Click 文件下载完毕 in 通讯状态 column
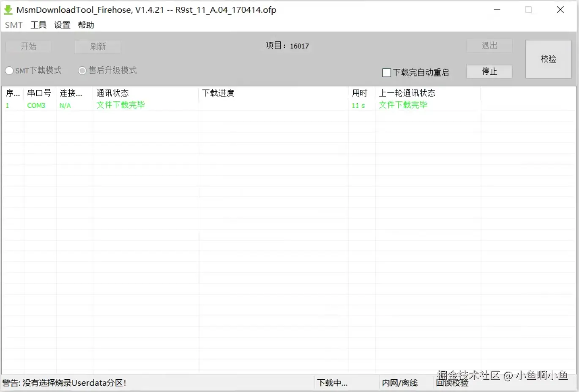Image resolution: width=579 pixels, height=392 pixels. [120, 105]
